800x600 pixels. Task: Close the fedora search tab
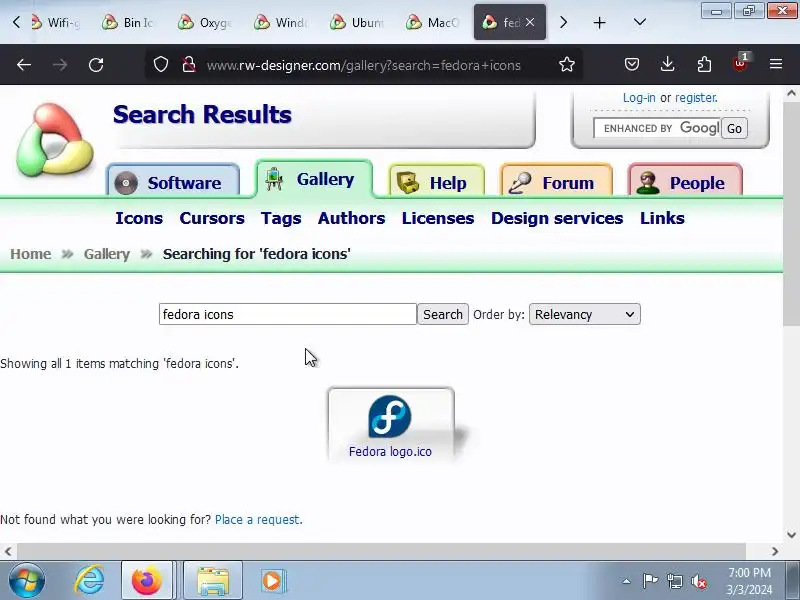tap(530, 22)
